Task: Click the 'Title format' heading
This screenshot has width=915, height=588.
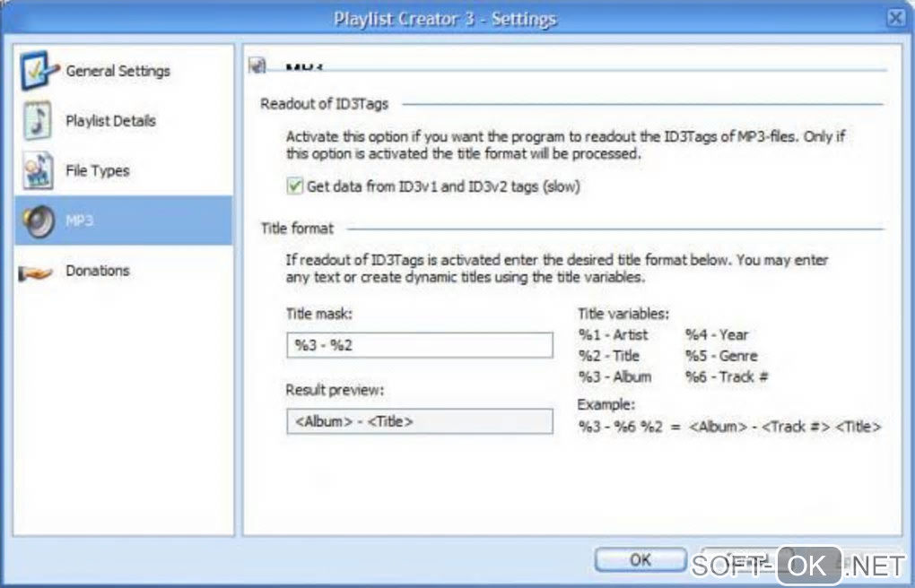Action: pos(297,228)
